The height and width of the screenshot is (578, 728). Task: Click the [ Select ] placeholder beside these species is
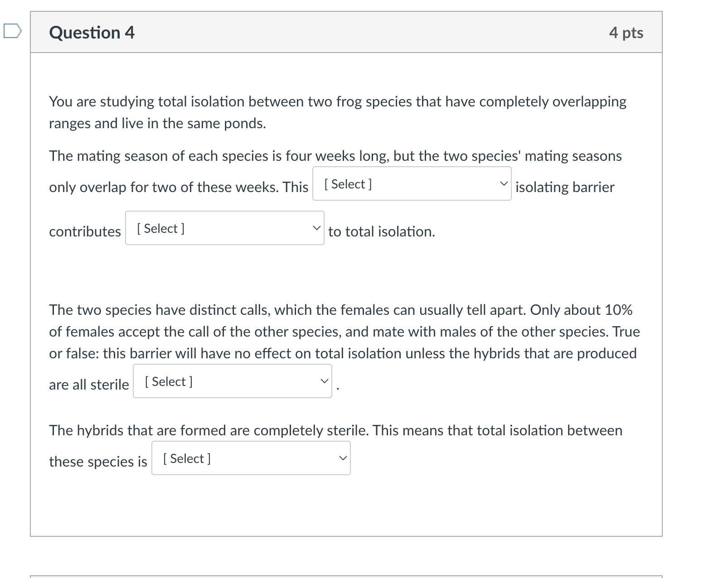coord(185,458)
